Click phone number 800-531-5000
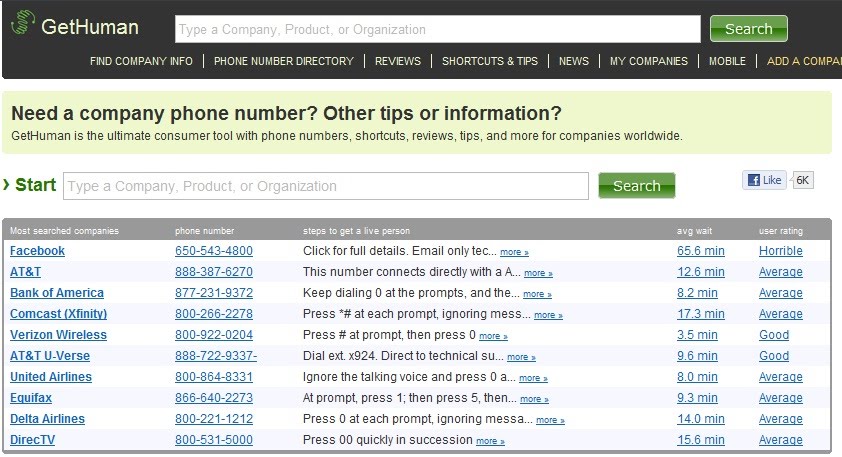 [x=214, y=440]
